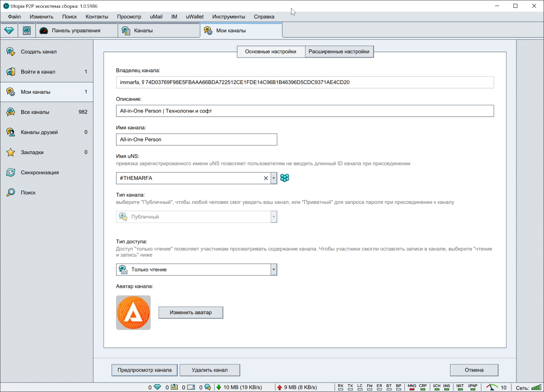Click the NAT status indicator

click(x=460, y=387)
